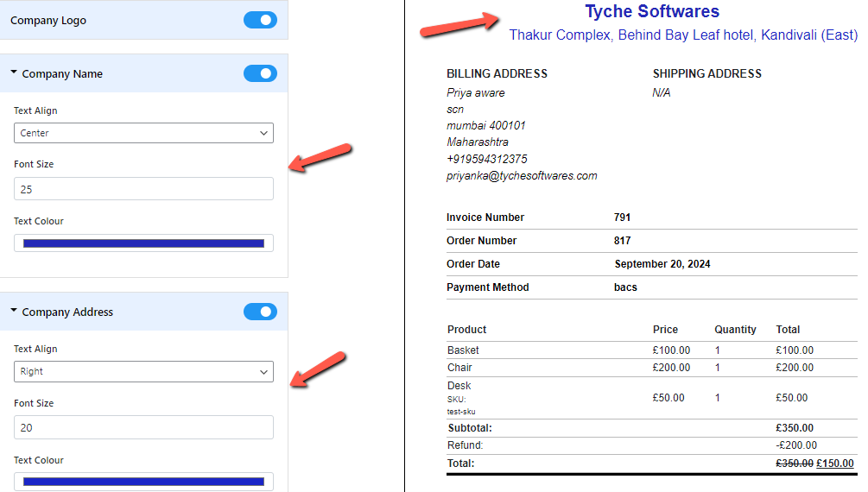Click the Total column header
868x492 pixels.
788,329
